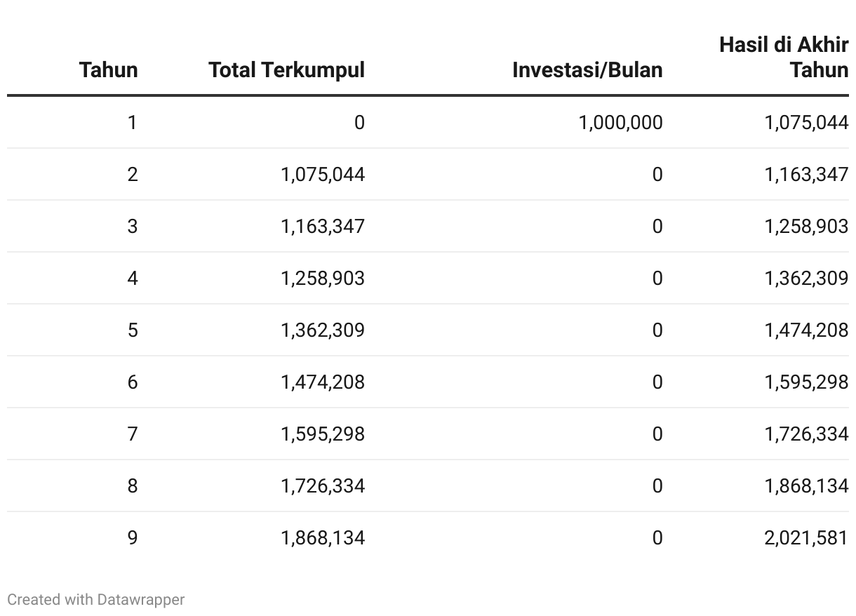Screen dimensions: 856x616
Task: Click Total Terkumpul value 0 in year 1
Action: [359, 123]
